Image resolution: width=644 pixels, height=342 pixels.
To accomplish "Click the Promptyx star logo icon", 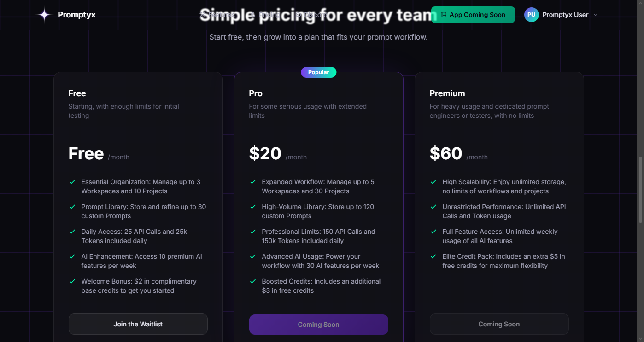I will click(44, 15).
